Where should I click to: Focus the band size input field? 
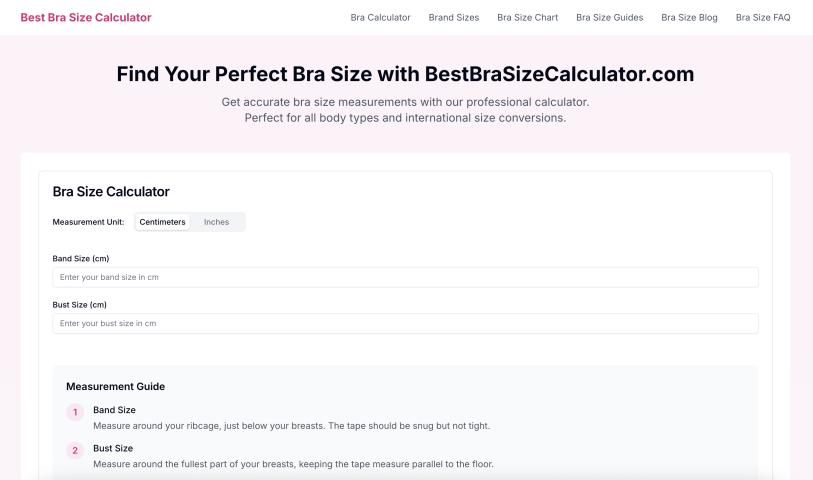pos(405,277)
